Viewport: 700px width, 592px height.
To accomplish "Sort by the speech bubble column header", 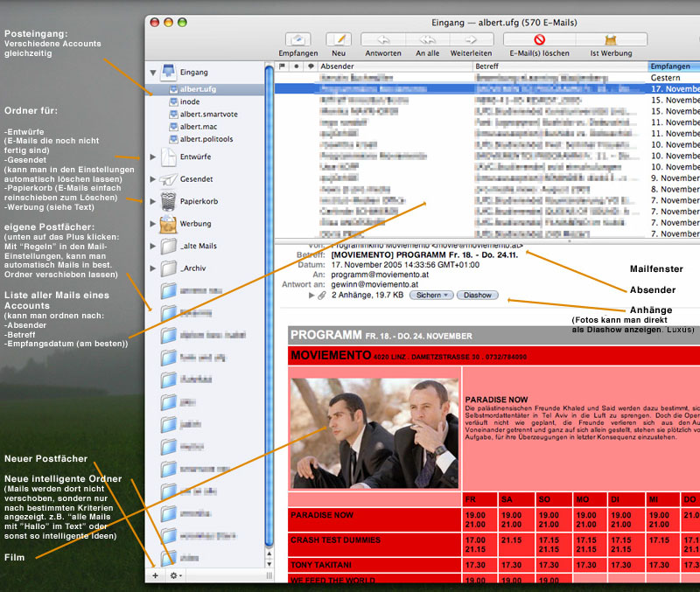I will pos(311,66).
